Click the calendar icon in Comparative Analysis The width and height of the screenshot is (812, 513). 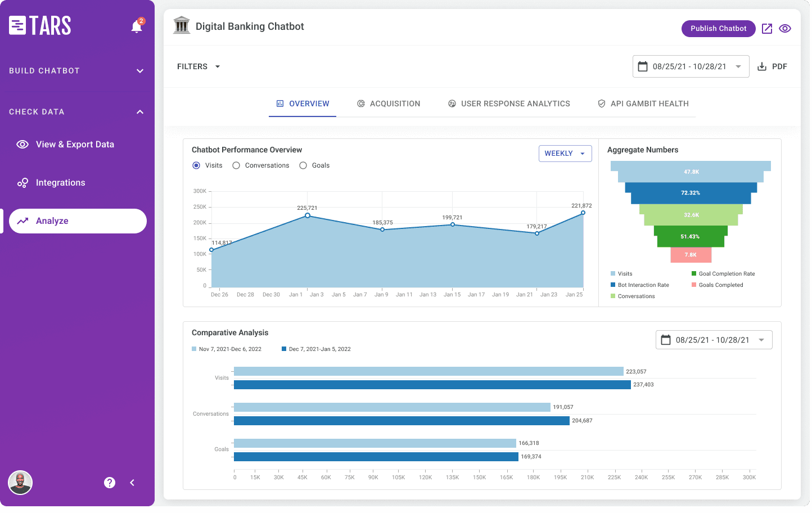tap(667, 341)
